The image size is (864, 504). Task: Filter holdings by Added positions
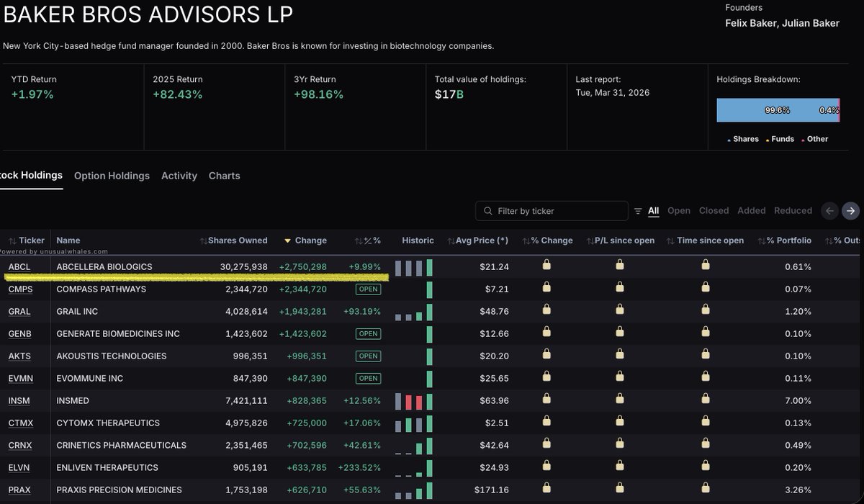pos(752,211)
